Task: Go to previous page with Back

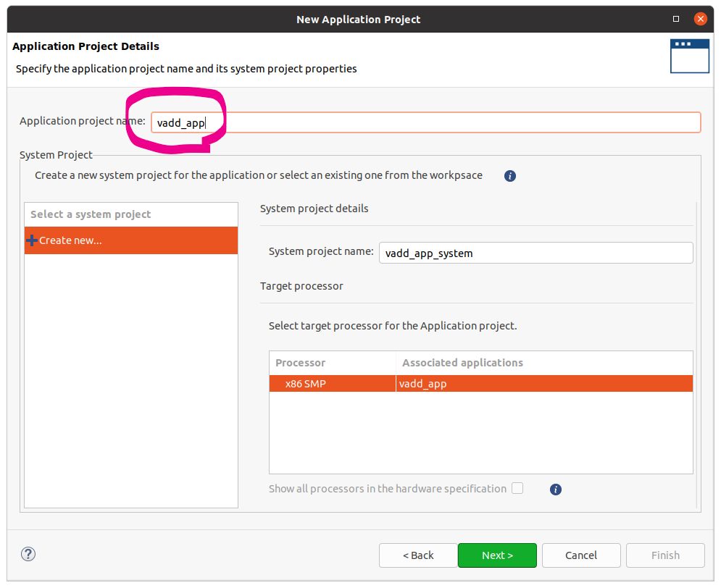Action: [418, 555]
